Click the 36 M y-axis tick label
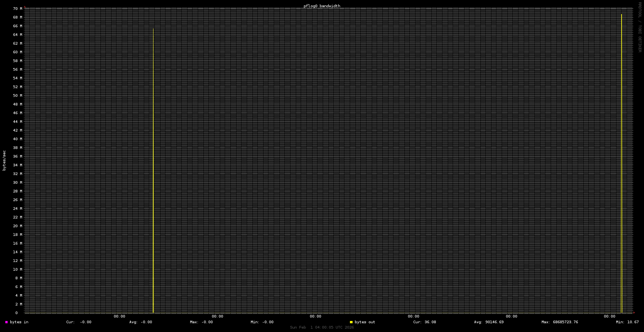 (17, 156)
